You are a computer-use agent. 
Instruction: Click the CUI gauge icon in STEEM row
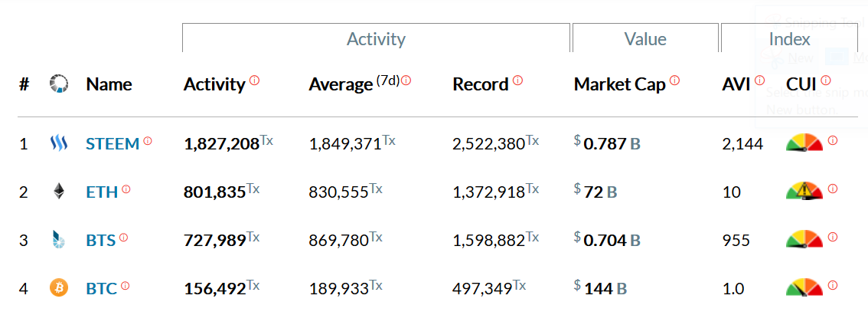pyautogui.click(x=805, y=143)
